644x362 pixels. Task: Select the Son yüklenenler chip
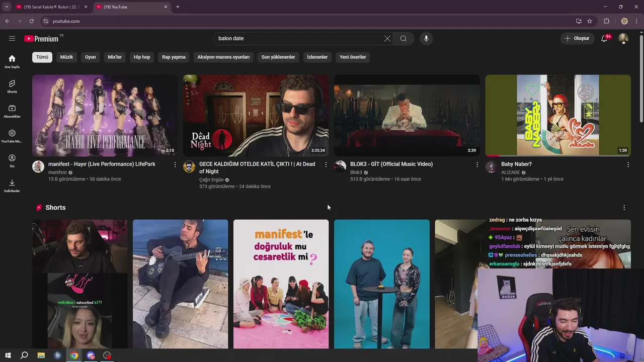[278, 57]
